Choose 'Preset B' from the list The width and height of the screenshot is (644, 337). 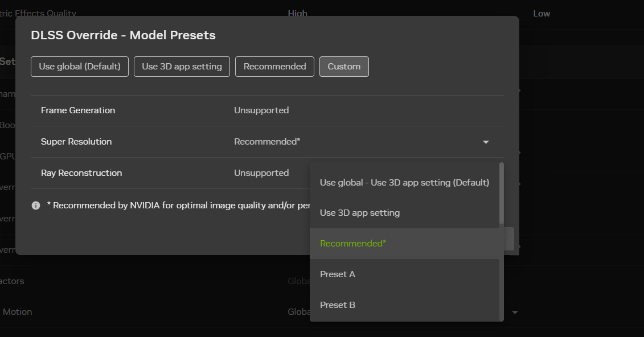pos(338,305)
